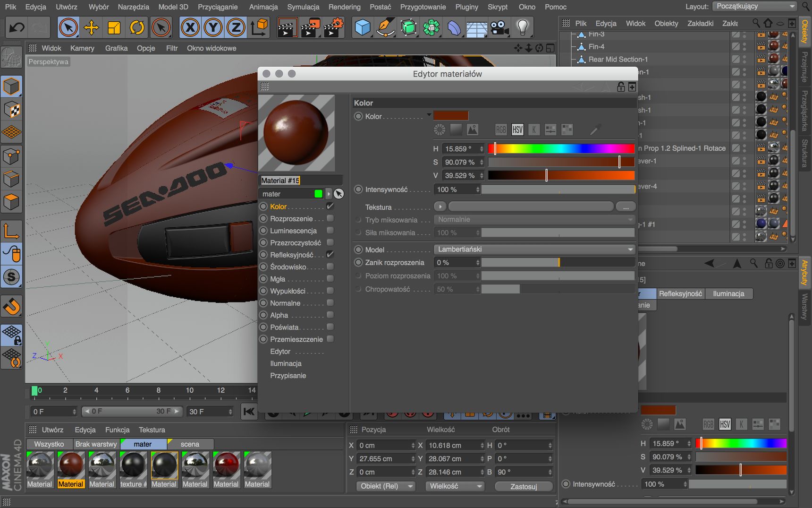Image resolution: width=812 pixels, height=508 pixels.
Task: Open the Obiekt (Rel) dropdown
Action: click(385, 486)
